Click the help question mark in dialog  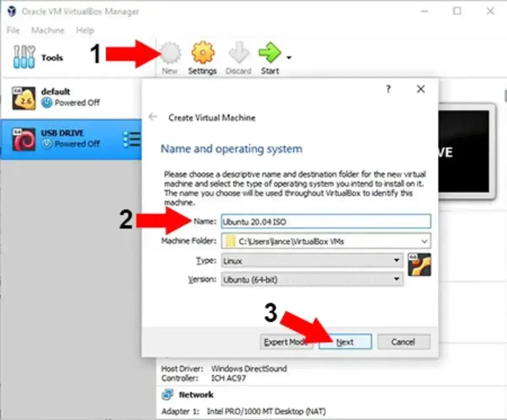[x=388, y=89]
